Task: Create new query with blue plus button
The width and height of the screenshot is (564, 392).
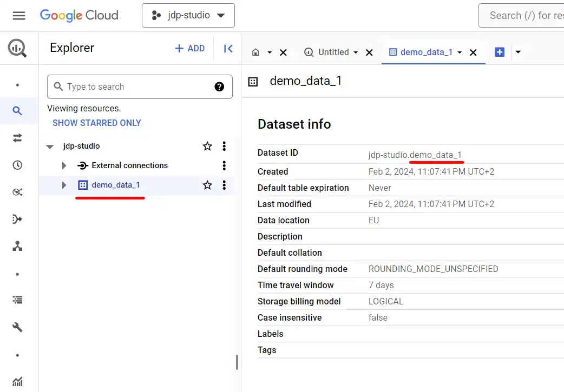Action: point(500,52)
